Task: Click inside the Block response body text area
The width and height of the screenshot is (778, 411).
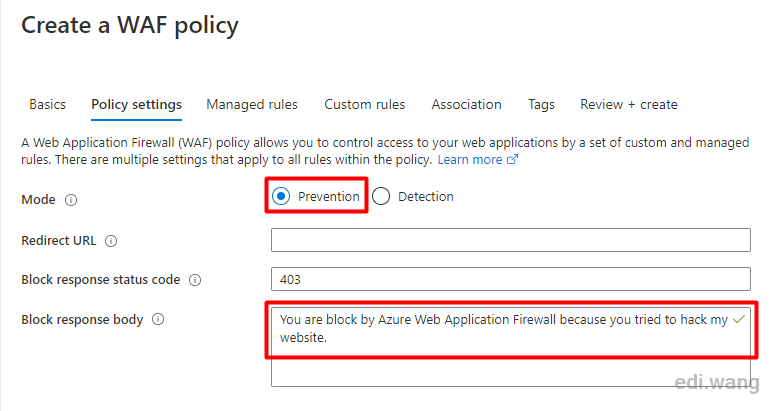Action: 511,346
